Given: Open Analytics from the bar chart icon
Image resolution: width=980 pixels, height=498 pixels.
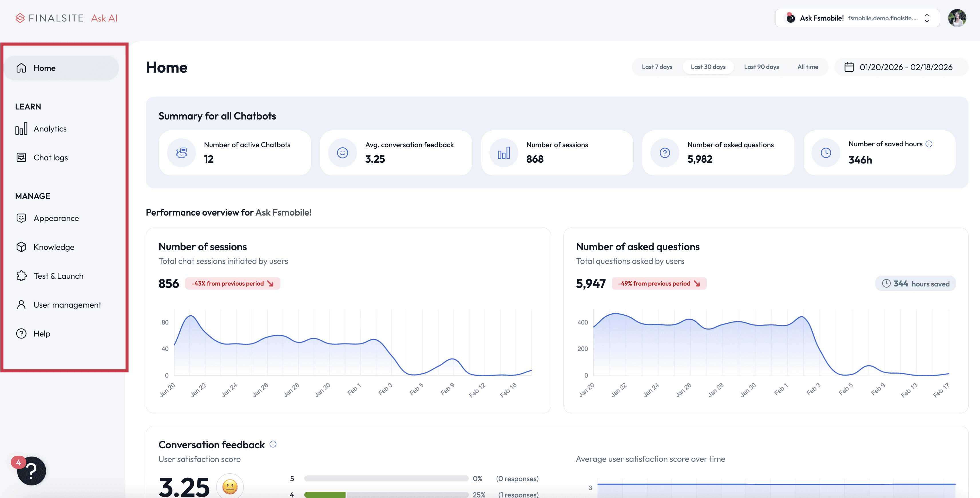Looking at the screenshot, I should coord(21,128).
